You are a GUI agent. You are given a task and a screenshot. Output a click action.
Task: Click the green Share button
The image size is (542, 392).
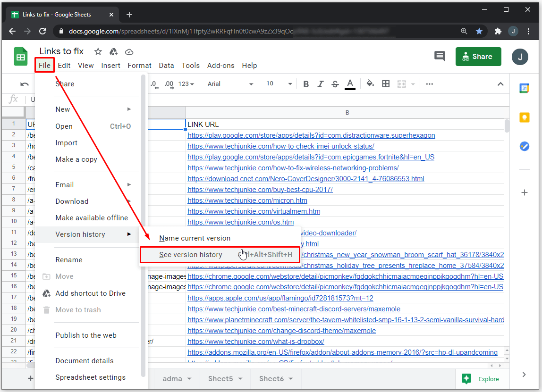[478, 57]
